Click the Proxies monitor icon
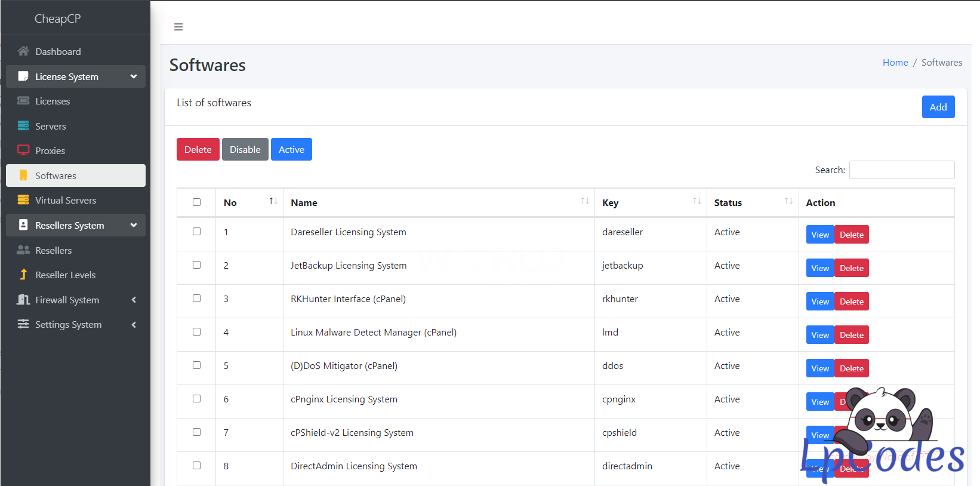The width and height of the screenshot is (980, 486). pos(23,150)
